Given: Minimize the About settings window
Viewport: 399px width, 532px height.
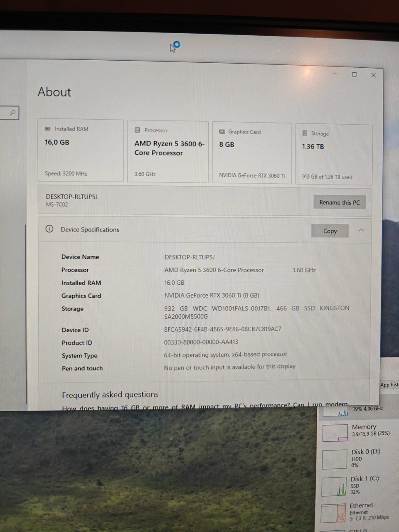Looking at the screenshot, I should [x=335, y=74].
